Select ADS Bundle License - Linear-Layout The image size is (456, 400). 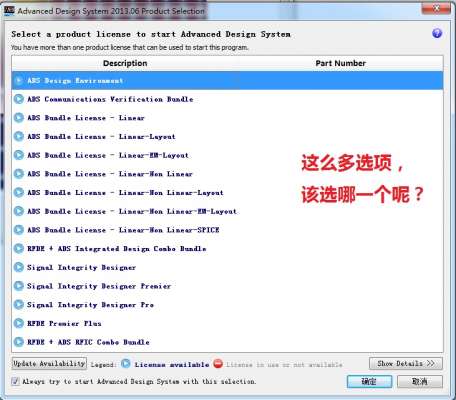click(x=227, y=136)
